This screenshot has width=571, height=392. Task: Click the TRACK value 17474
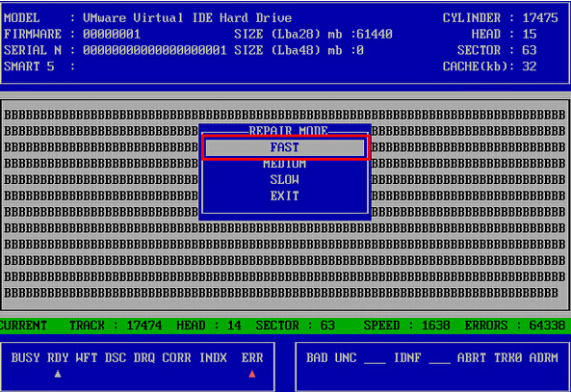coord(144,326)
